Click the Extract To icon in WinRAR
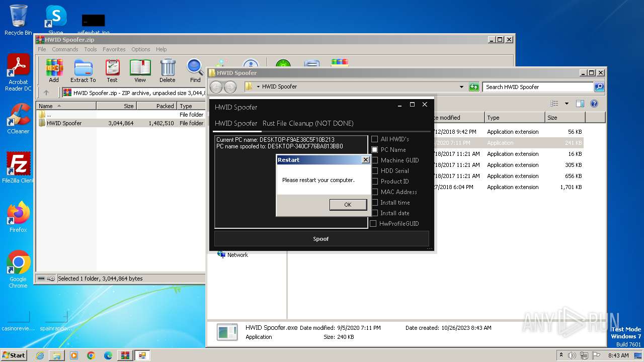 (x=83, y=71)
